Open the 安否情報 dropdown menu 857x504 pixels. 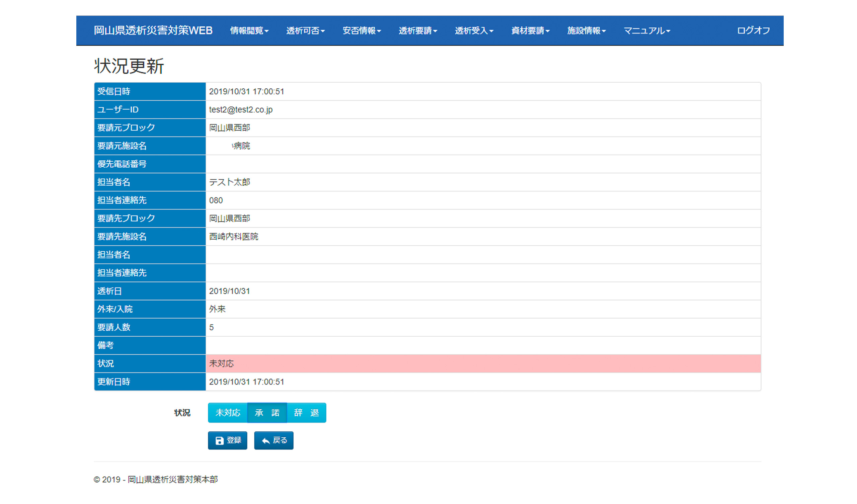click(362, 30)
